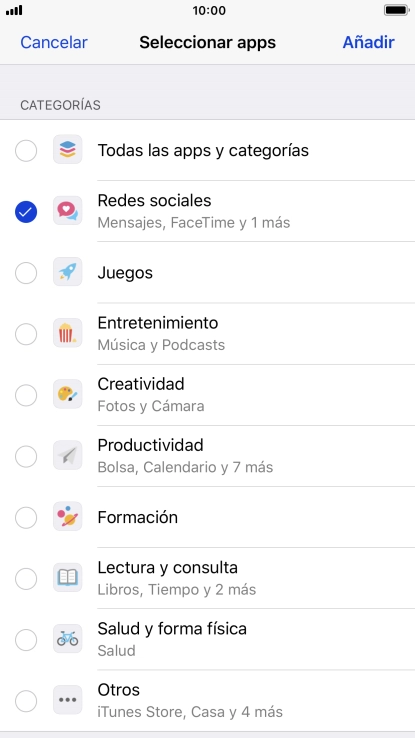Tap the battery indicator in status bar

pos(396,10)
